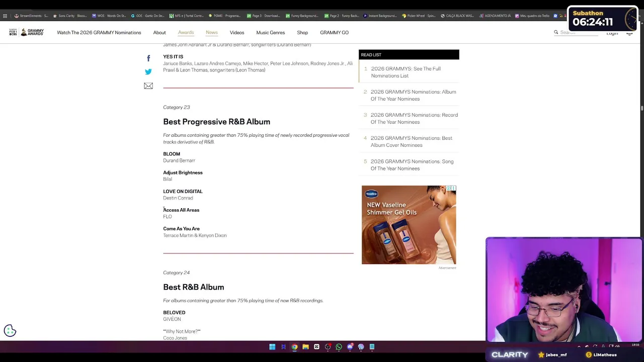This screenshot has width=644, height=362.
Task: Select the YES IT IS song title
Action: tap(173, 57)
